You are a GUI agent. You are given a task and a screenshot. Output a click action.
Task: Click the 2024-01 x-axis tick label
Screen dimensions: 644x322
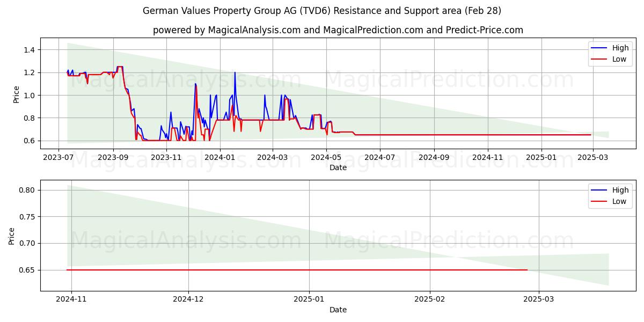(x=220, y=157)
